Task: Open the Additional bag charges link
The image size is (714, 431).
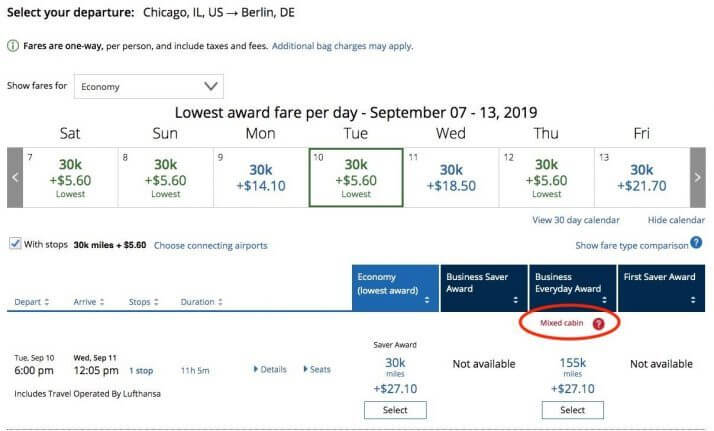Action: point(342,46)
